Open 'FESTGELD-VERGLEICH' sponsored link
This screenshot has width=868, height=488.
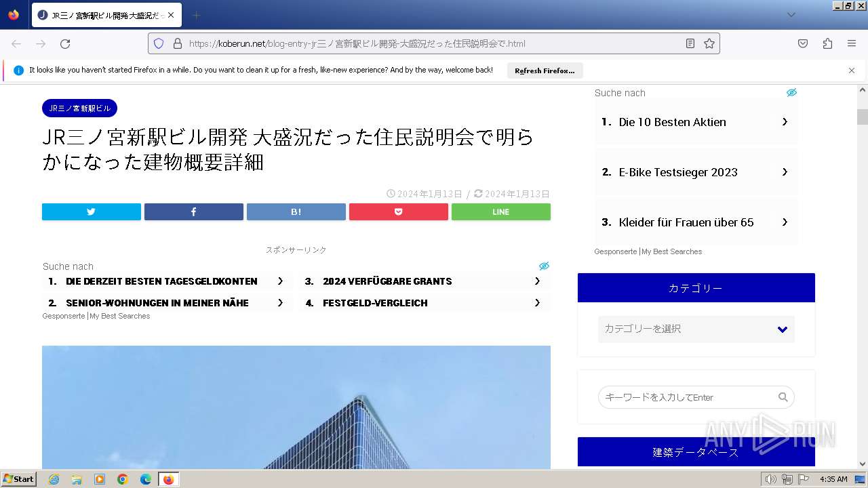click(375, 303)
